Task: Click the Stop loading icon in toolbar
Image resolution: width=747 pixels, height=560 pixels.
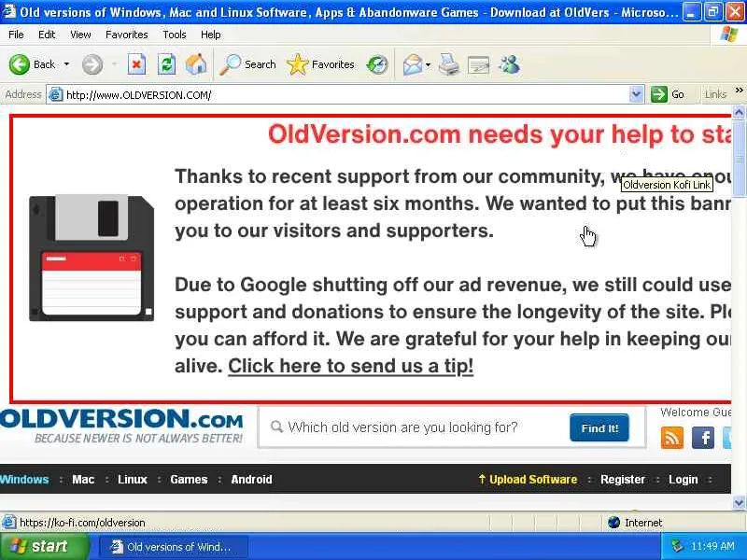Action: pos(136,64)
